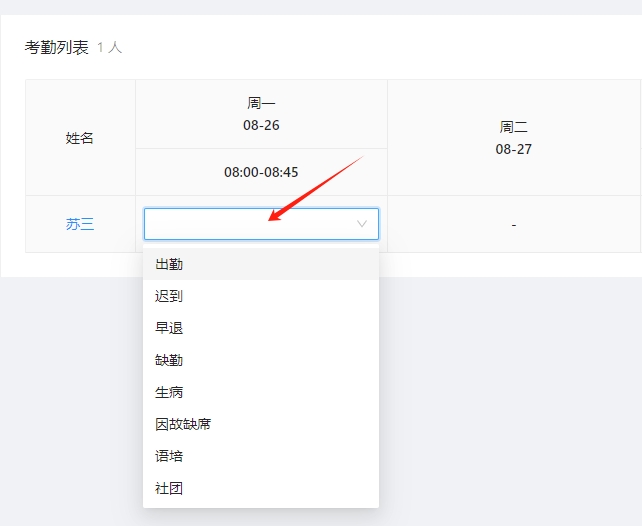The width and height of the screenshot is (642, 526).
Task: Click the 08-27 date text
Action: click(514, 148)
